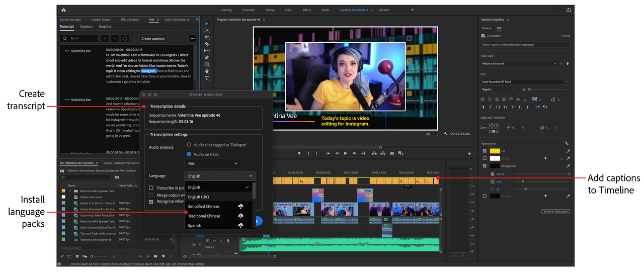Click the Program Monitor button editor plus
The height and width of the screenshot is (273, 644).
pos(469,153)
